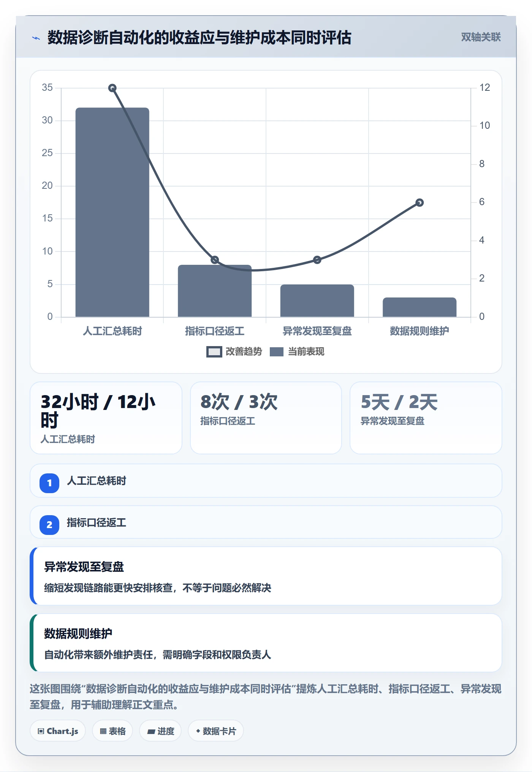This screenshot has height=772, width=532.
Task: Click the chart title 数据诊断自动化的收益应与维护成本同时评估
Action: (199, 38)
